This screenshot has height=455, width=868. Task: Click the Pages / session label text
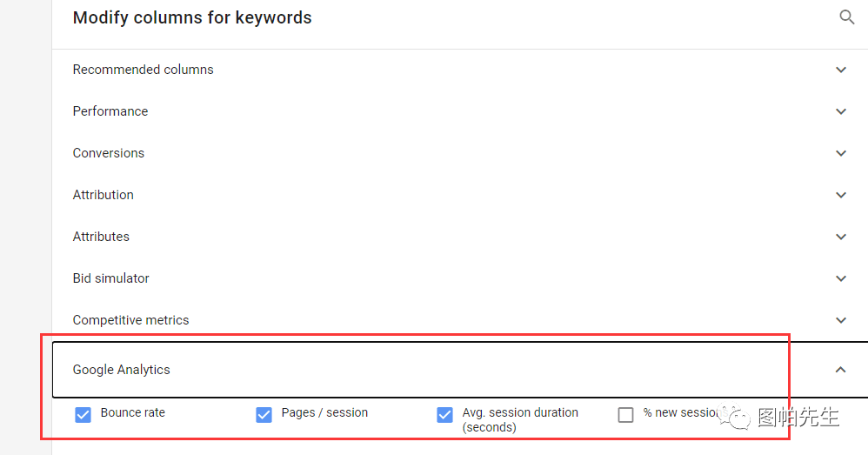coord(324,412)
